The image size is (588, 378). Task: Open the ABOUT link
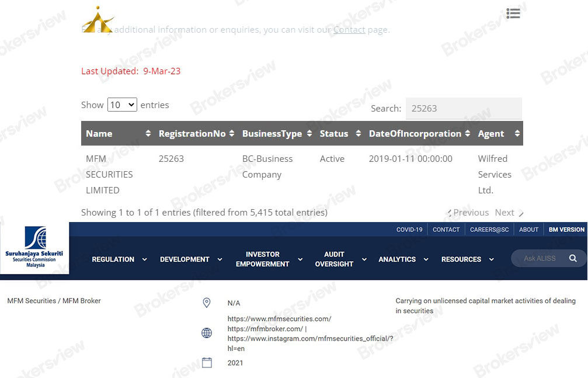click(x=529, y=230)
